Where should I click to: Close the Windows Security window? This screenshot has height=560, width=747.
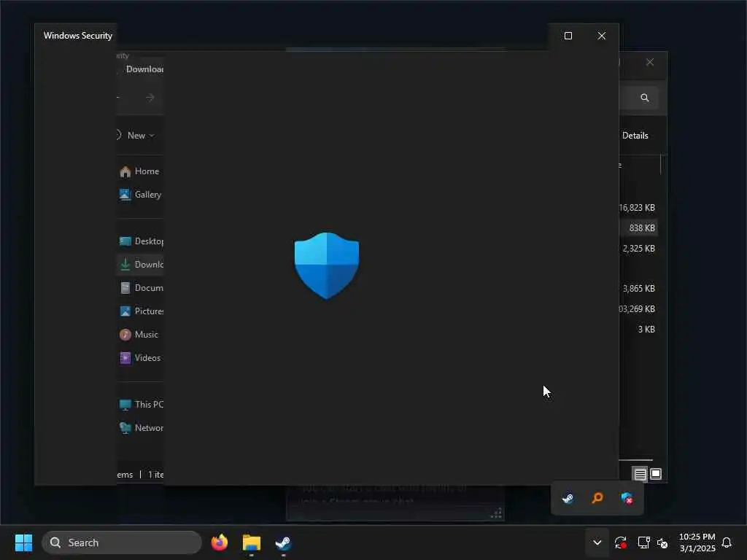pyautogui.click(x=602, y=36)
